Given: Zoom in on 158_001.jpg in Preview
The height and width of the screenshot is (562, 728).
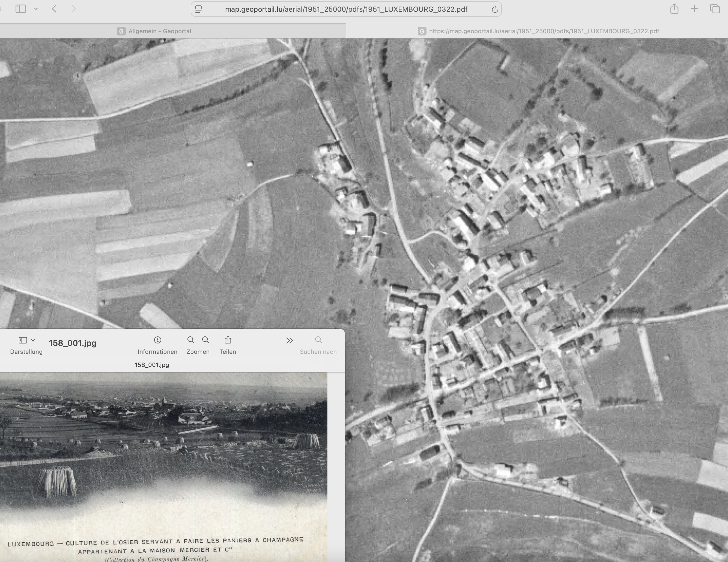Looking at the screenshot, I should pyautogui.click(x=205, y=340).
